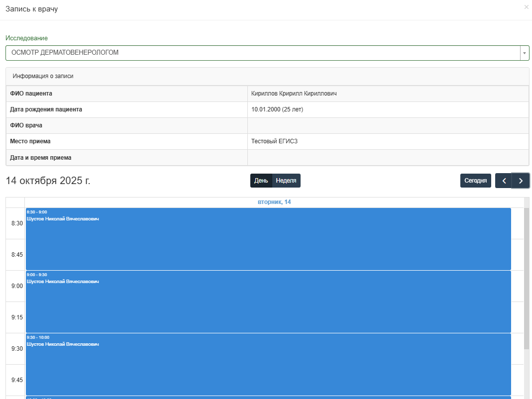Click the previous day arrow button
Image resolution: width=532 pixels, height=399 pixels.
(x=504, y=181)
